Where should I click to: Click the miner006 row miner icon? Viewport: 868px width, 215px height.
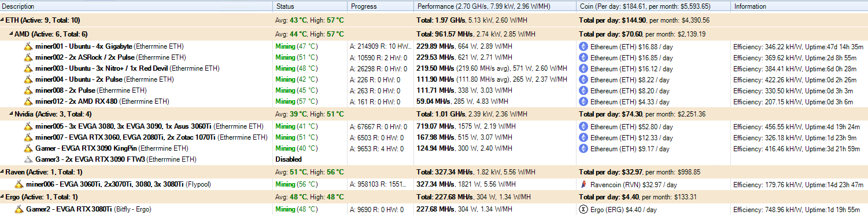[19, 184]
